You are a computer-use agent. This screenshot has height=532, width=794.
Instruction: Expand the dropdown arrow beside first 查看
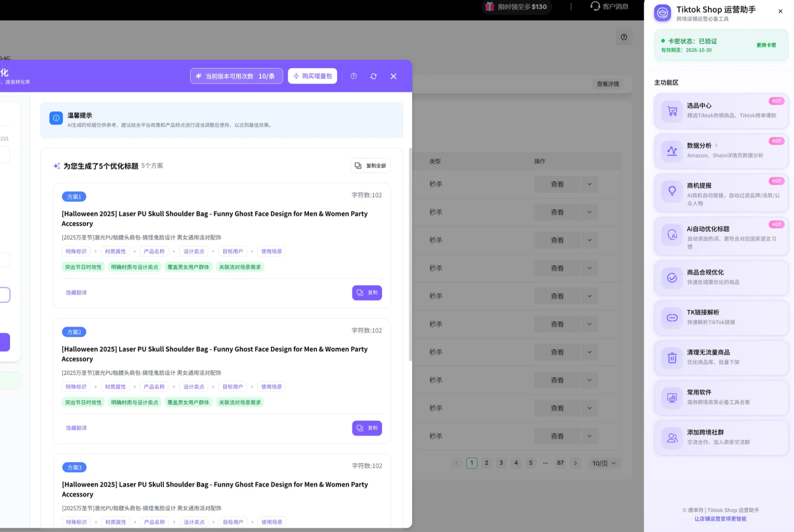click(589, 184)
